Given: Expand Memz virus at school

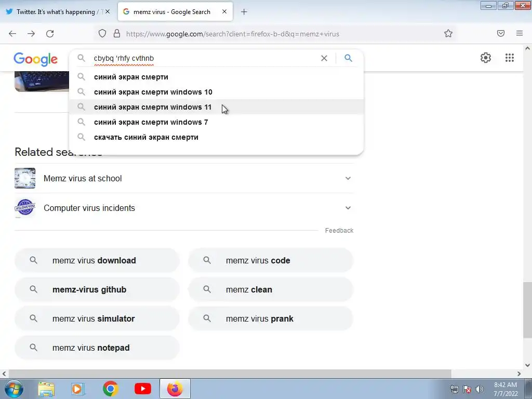Looking at the screenshot, I should click(x=184, y=178).
